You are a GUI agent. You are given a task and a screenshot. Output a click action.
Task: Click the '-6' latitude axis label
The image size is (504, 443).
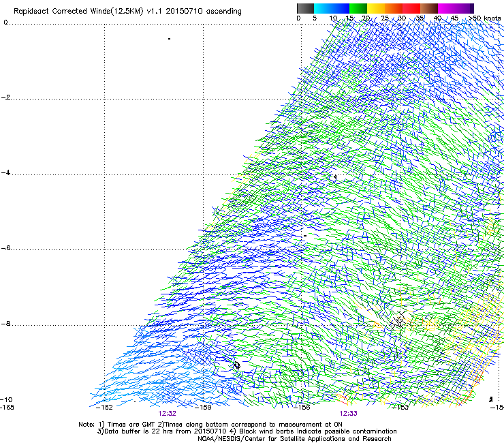pyautogui.click(x=5, y=248)
